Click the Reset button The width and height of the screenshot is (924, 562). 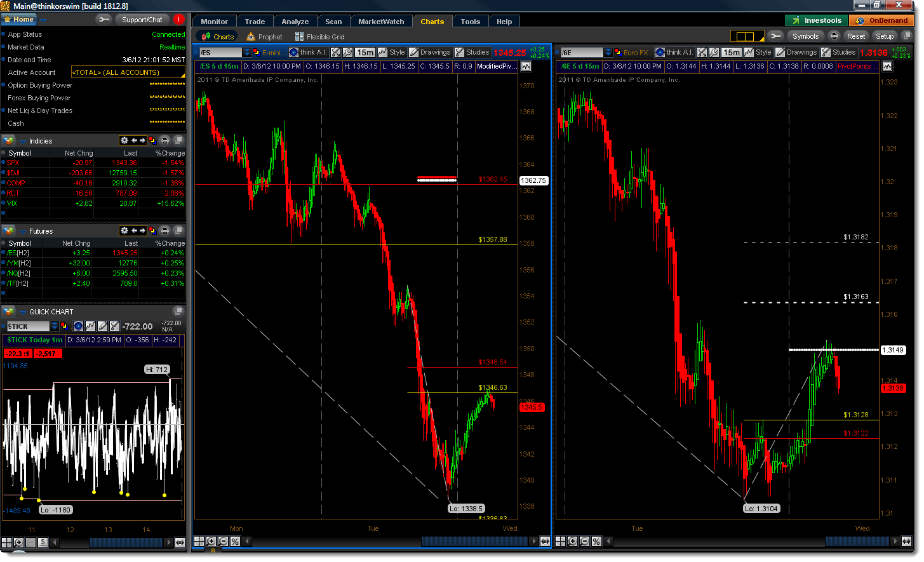[x=856, y=36]
